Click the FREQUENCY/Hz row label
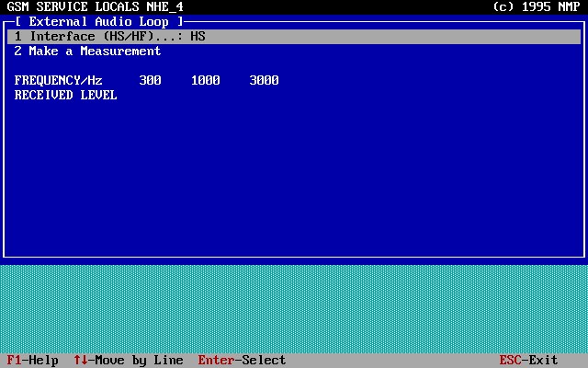Screen dimensions: 588x368 coord(58,81)
